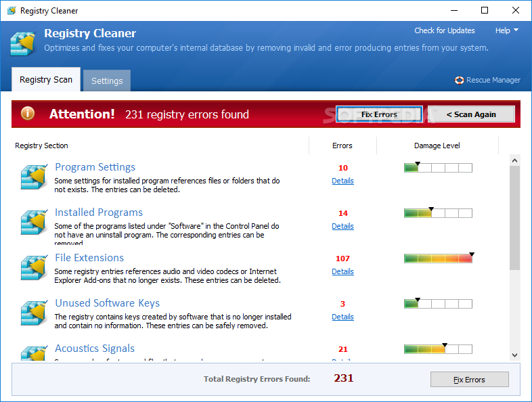
Task: Click the error count 107
Action: click(x=342, y=259)
